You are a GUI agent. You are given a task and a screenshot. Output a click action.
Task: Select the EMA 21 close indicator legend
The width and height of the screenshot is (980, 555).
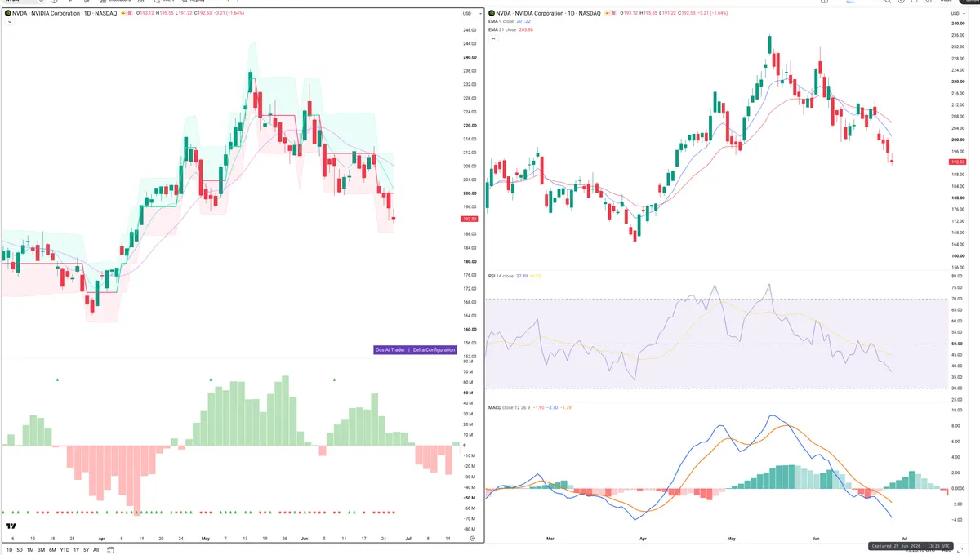(x=511, y=29)
